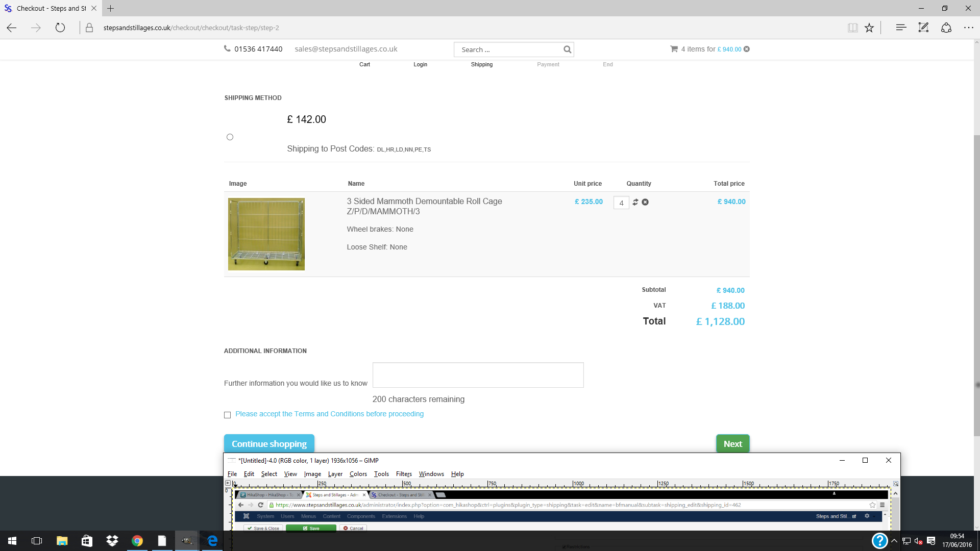This screenshot has height=551, width=980.
Task: Make a Web Note icon
Action: [923, 28]
